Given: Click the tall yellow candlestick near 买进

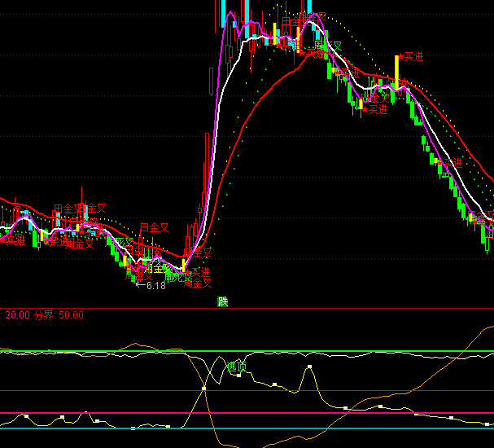Looking at the screenshot, I should (x=397, y=71).
